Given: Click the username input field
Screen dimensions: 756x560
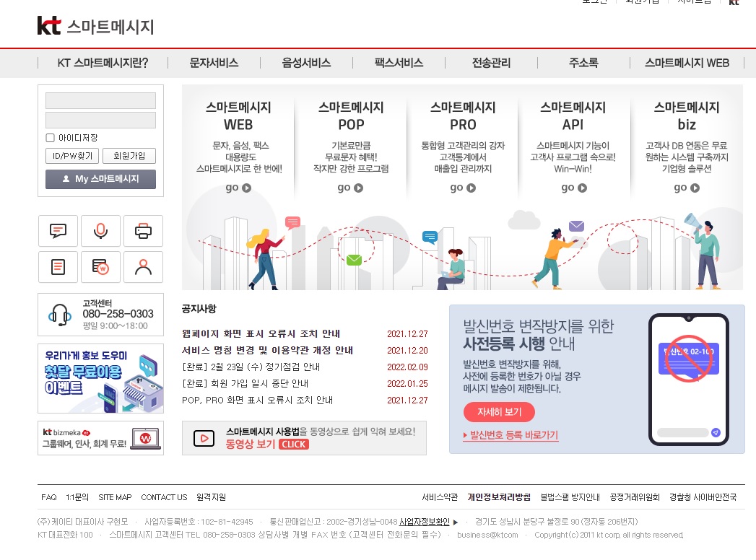Looking at the screenshot, I should 101,101.
